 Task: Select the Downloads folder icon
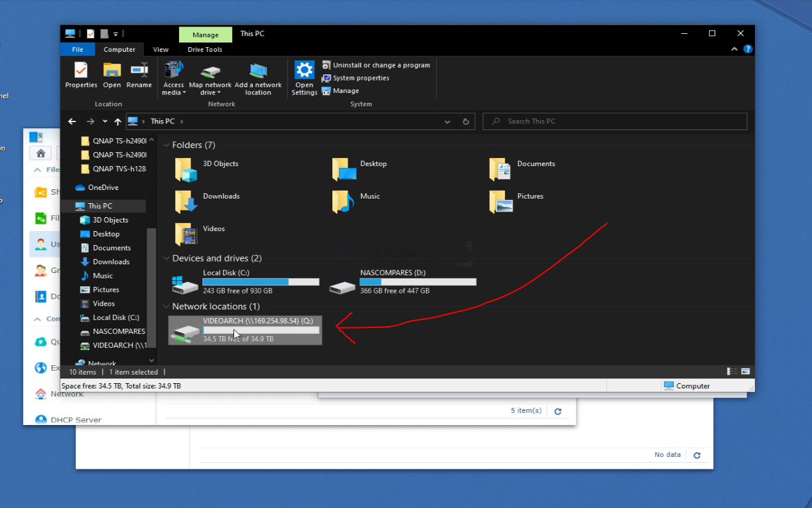186,202
